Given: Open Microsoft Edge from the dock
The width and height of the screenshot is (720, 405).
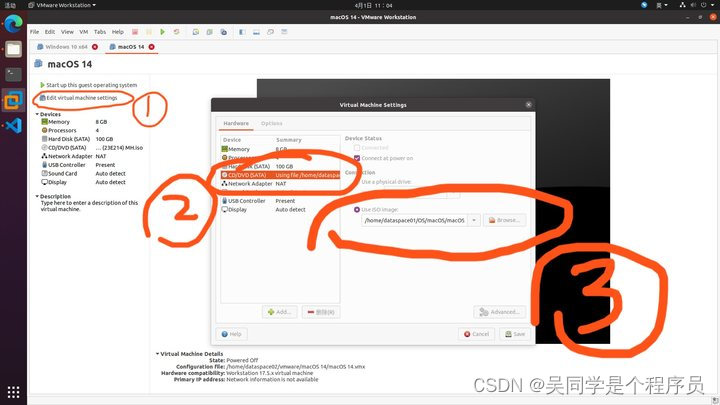Looking at the screenshot, I should 13,23.
